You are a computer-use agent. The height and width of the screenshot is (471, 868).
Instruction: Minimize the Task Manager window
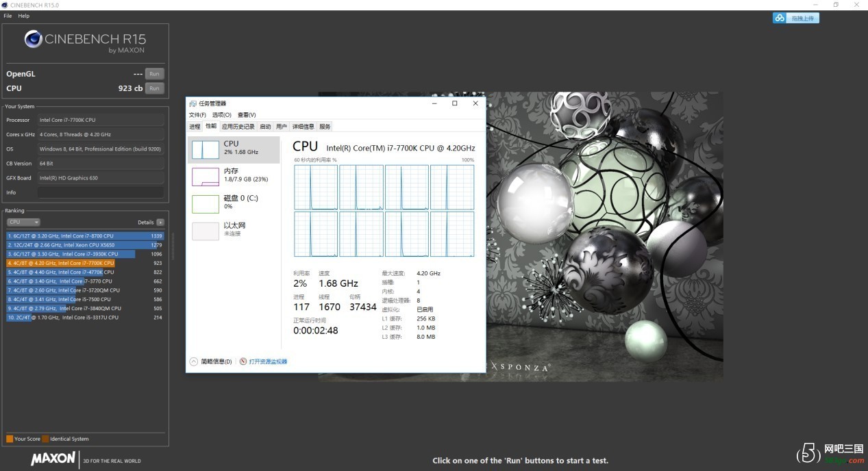[x=434, y=103]
